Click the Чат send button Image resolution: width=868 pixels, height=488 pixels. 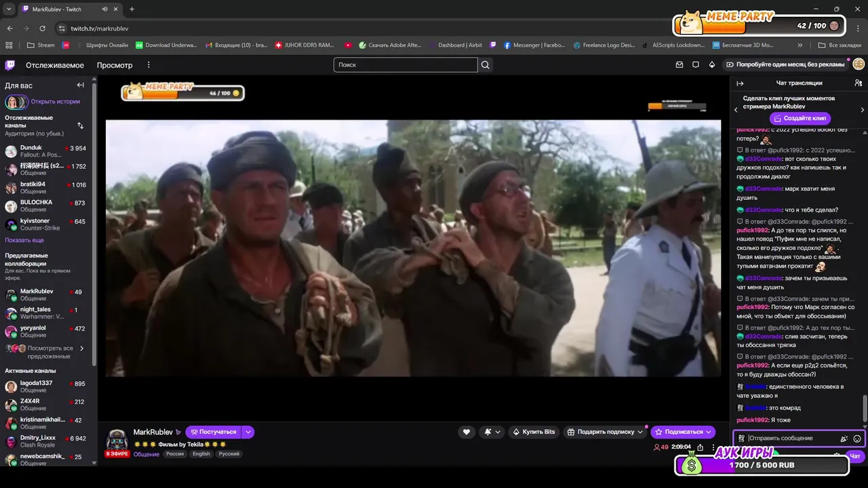855,456
